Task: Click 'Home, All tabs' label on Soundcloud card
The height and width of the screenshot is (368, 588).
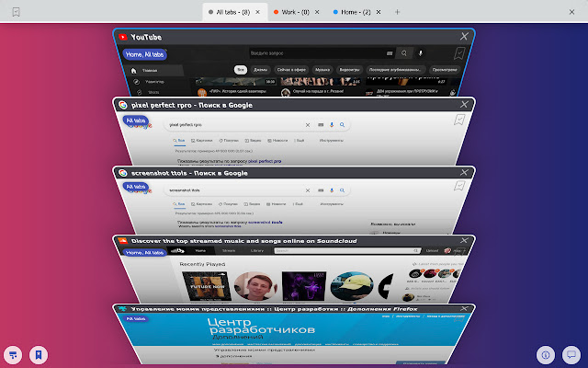Action: tap(144, 253)
